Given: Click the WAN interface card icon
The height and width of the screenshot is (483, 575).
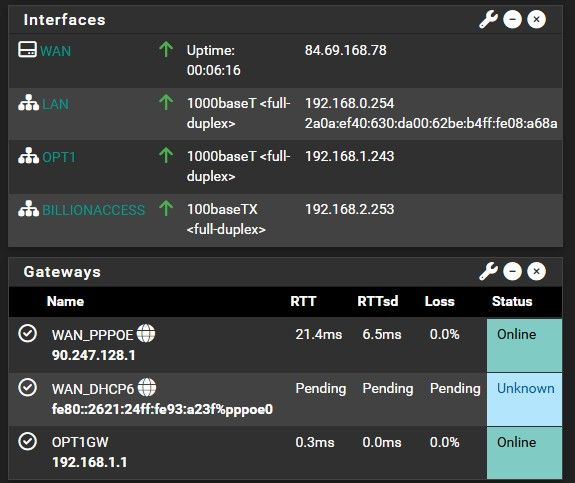Looking at the screenshot, I should 28,50.
